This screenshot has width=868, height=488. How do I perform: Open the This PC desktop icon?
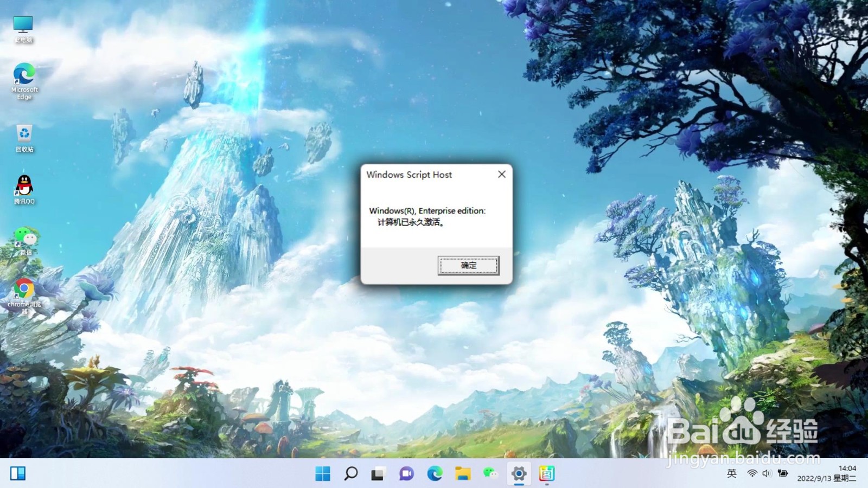coord(23,29)
